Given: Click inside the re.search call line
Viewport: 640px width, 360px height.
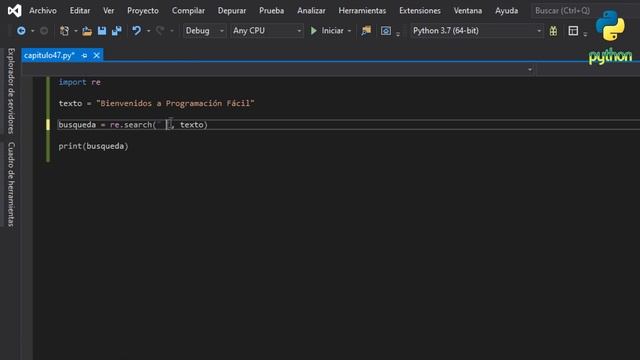Looking at the screenshot, I should coord(133,124).
